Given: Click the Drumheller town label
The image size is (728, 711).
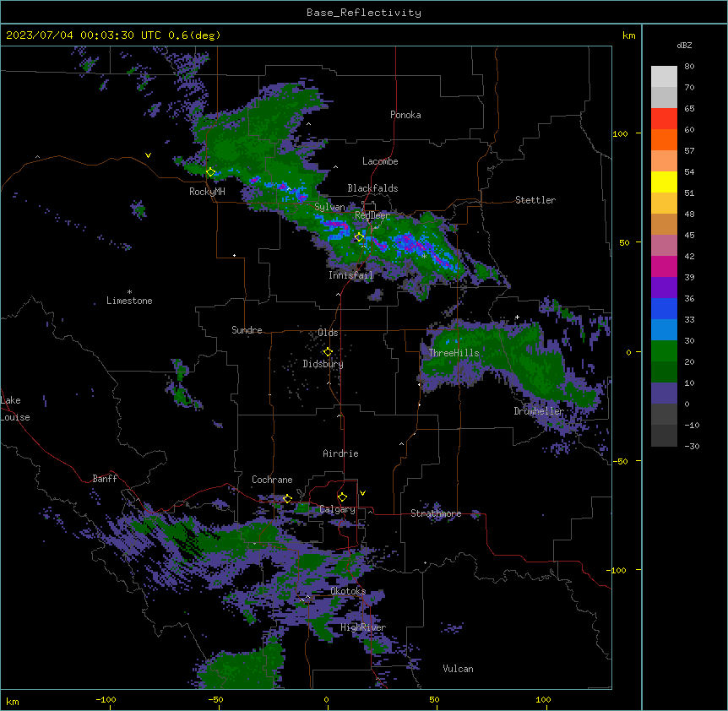Looking at the screenshot, I should [x=539, y=411].
